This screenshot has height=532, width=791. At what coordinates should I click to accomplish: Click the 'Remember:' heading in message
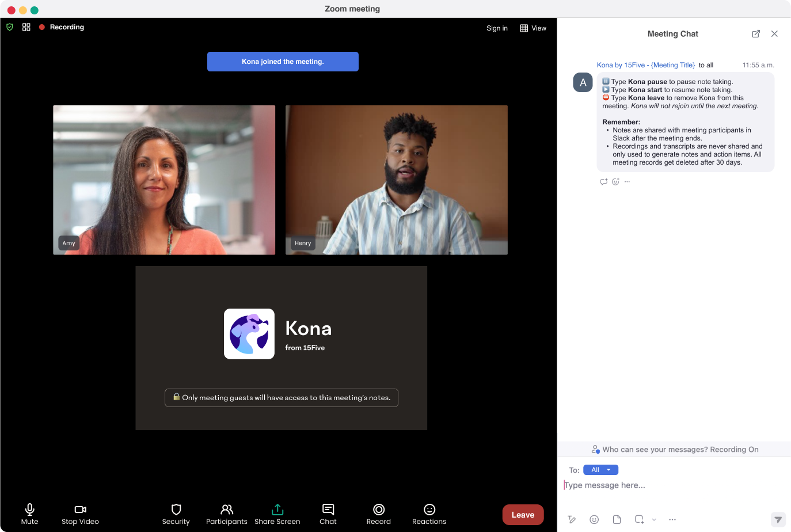(621, 122)
